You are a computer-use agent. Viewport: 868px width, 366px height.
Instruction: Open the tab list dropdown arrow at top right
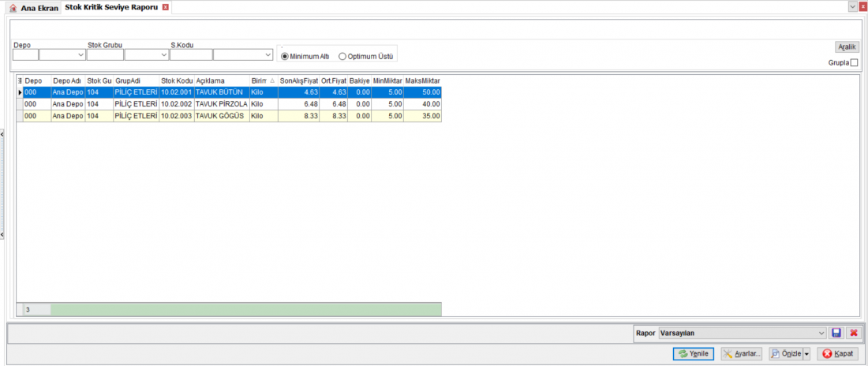click(852, 5)
